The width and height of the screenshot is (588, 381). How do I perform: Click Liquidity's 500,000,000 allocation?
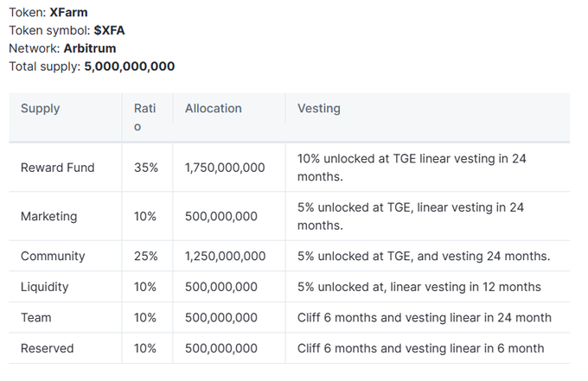pyautogui.click(x=221, y=287)
